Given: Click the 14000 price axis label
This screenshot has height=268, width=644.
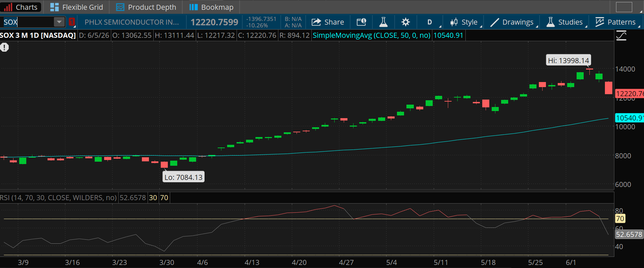Looking at the screenshot, I should (625, 69).
